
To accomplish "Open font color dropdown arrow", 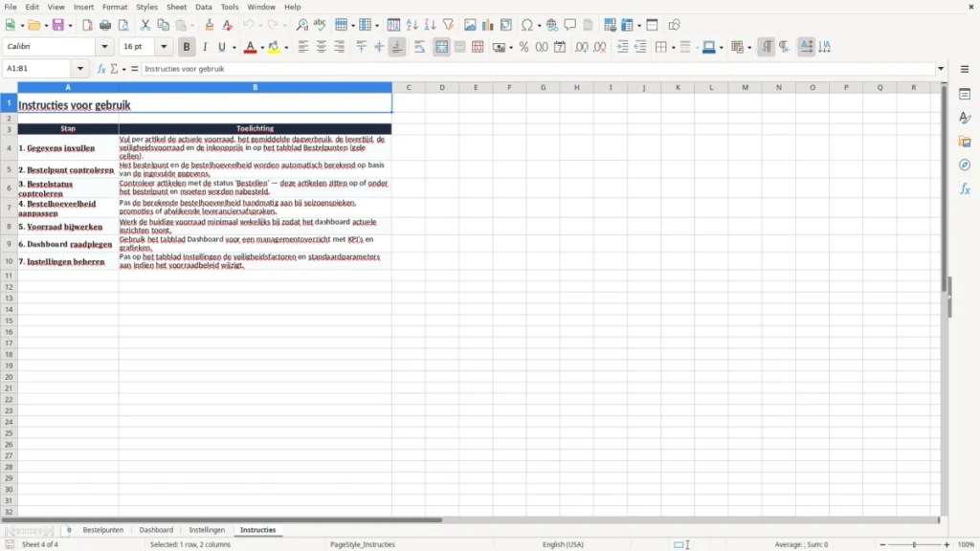I will point(262,48).
